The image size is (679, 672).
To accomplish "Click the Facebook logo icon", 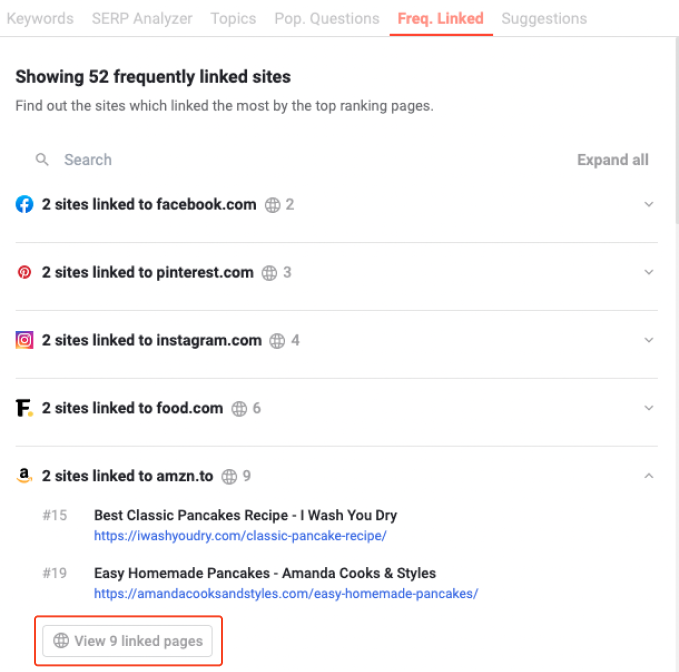I will [24, 204].
